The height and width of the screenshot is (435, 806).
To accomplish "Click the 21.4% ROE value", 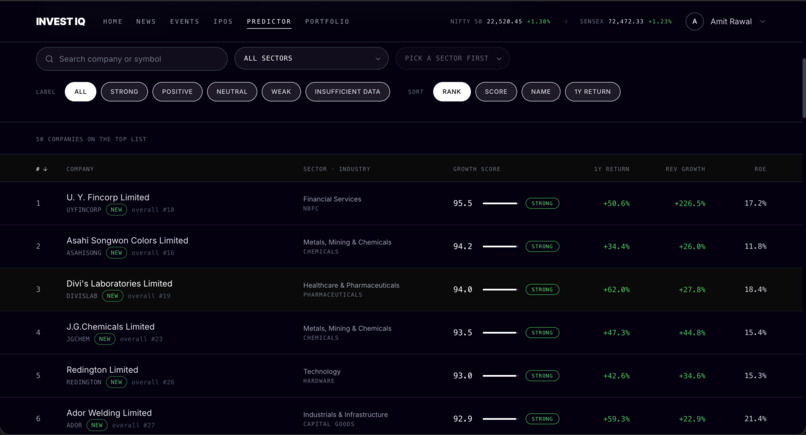I will coord(755,419).
